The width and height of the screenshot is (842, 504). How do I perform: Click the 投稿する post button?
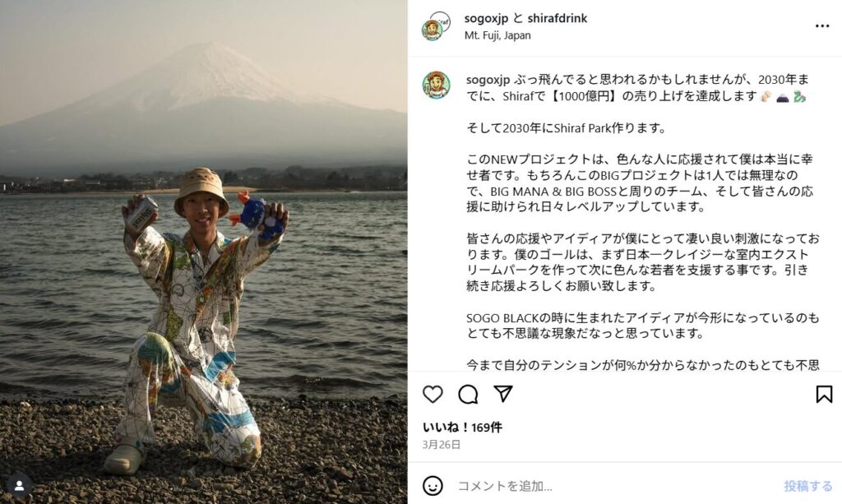[x=807, y=486]
